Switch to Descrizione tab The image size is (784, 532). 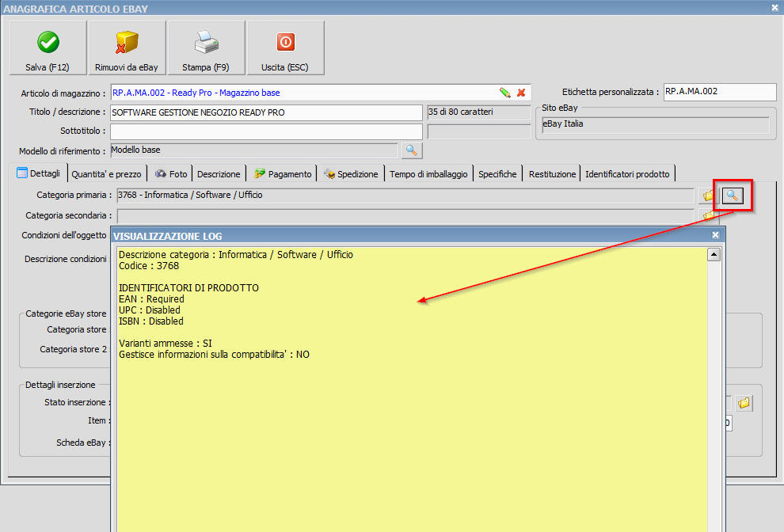point(219,174)
